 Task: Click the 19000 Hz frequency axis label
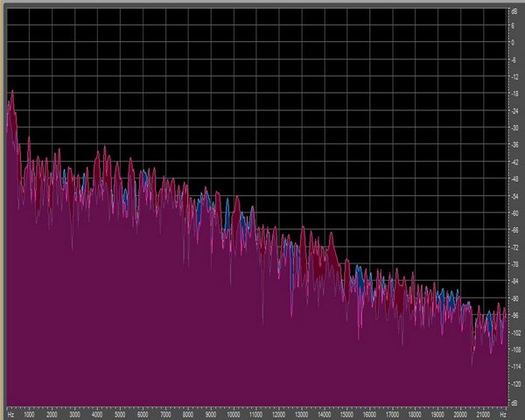coord(437,415)
